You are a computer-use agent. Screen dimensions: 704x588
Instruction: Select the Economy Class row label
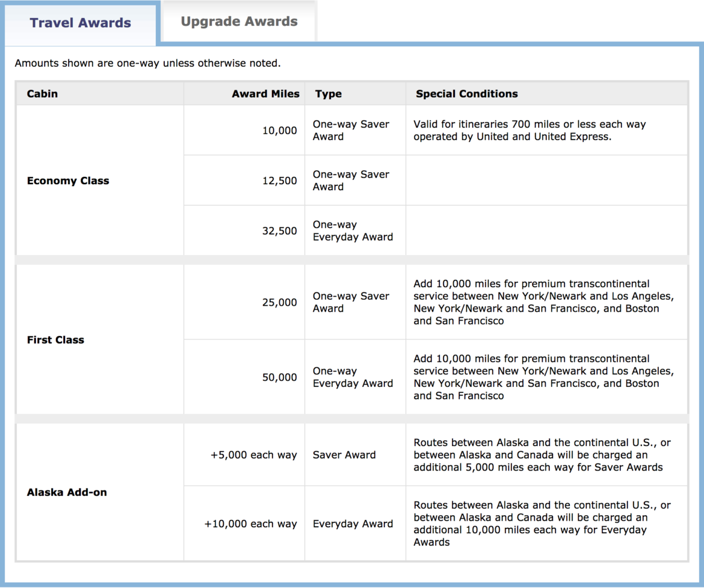coord(68,180)
